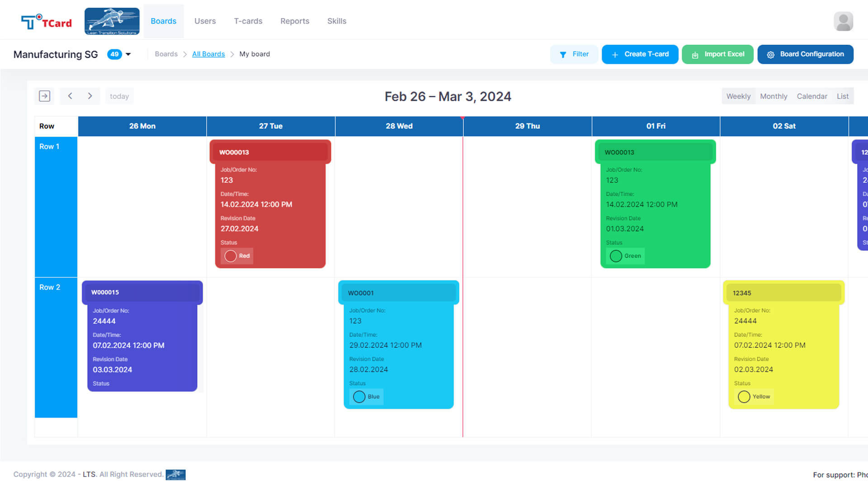868x488 pixels.
Task: Open All Boards breadcrumb link
Action: pyautogui.click(x=208, y=54)
